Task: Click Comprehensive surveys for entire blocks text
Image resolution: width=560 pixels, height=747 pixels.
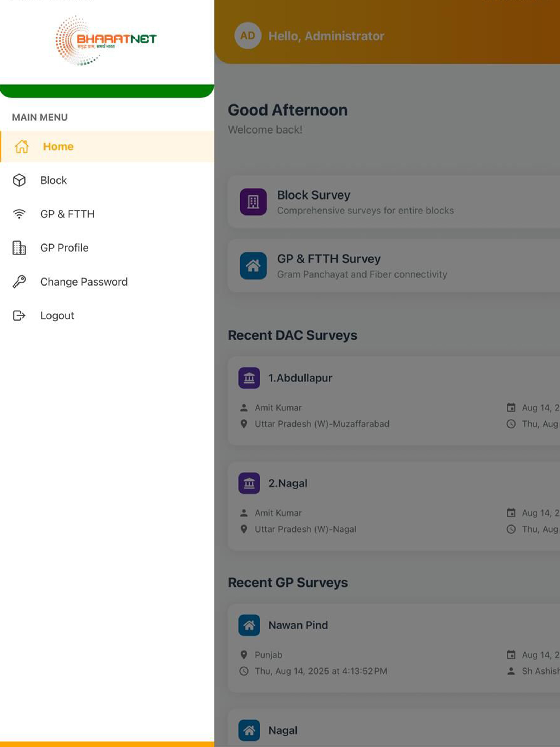Action: (365, 210)
